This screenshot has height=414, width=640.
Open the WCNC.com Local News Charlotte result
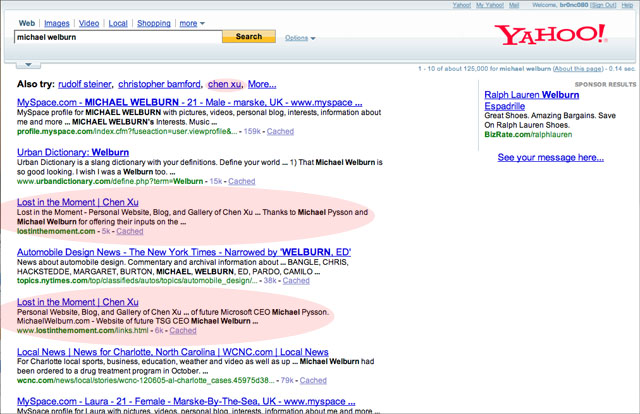[173, 352]
